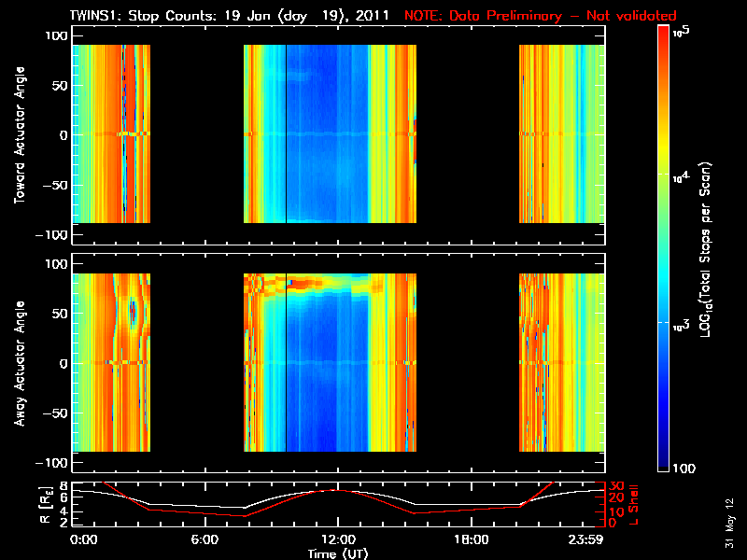Click the 0:00 time tick label

[x=83, y=540]
